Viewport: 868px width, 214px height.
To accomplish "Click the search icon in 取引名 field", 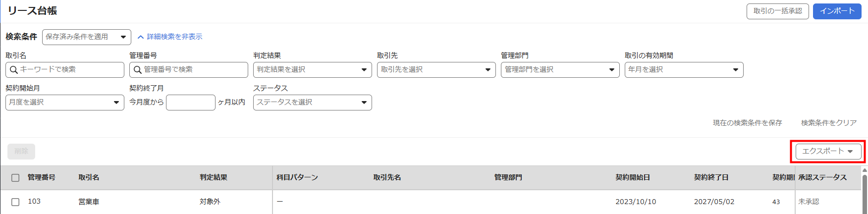I will (x=14, y=70).
